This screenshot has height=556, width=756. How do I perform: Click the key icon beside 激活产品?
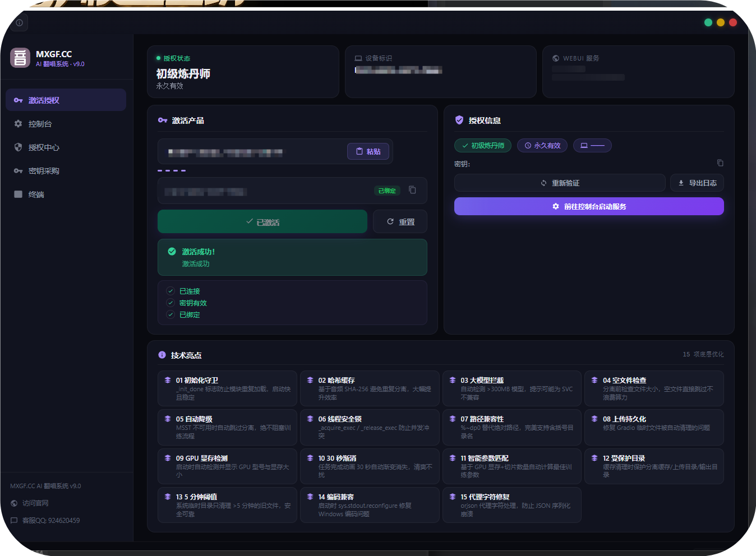[163, 120]
